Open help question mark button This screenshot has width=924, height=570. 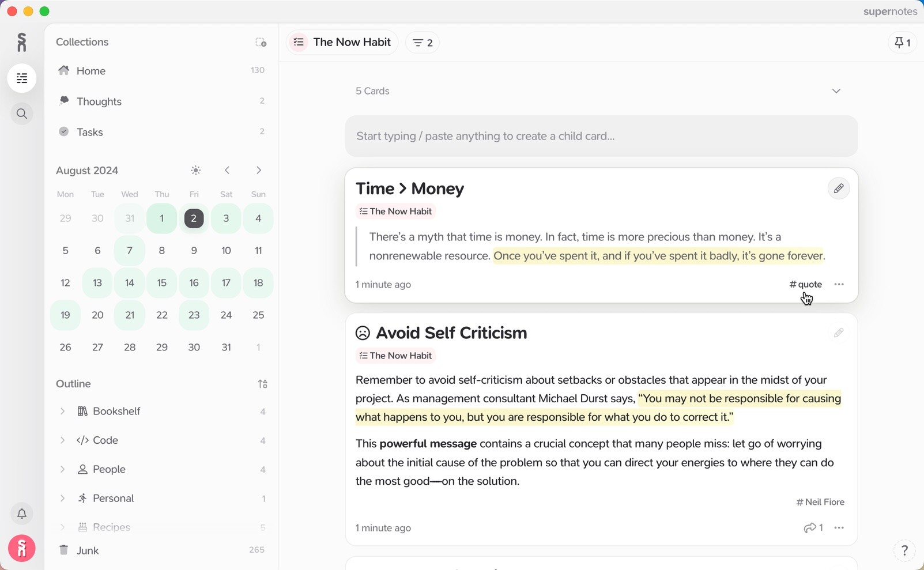[904, 550]
